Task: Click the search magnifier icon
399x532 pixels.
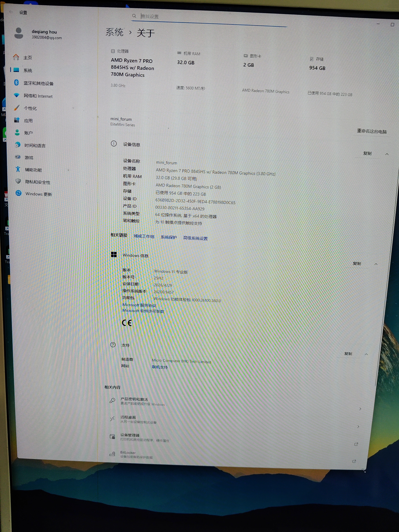Action: [x=134, y=16]
